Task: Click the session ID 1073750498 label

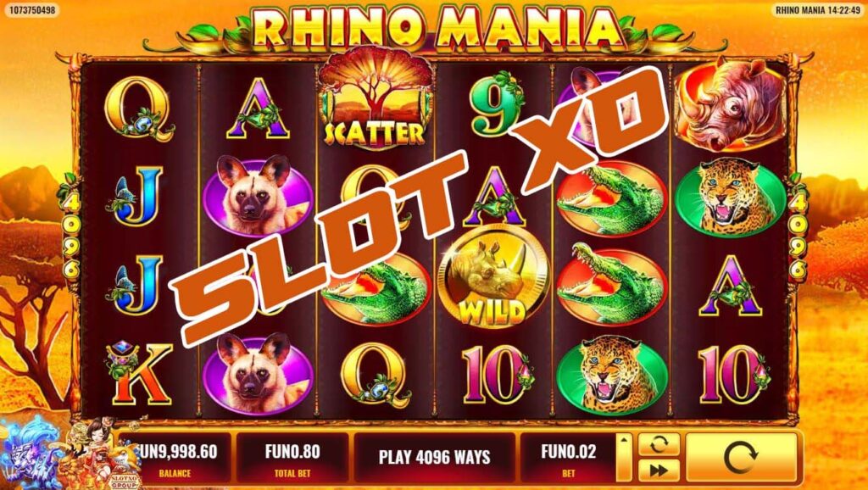Action: pos(31,9)
